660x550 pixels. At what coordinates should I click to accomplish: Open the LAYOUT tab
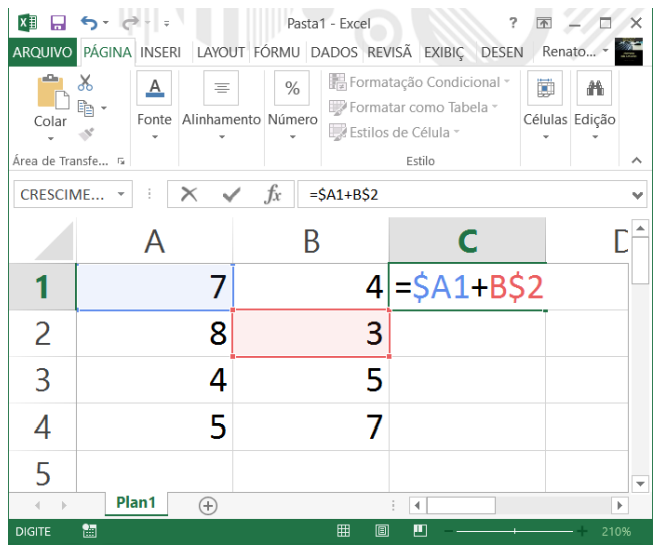221,53
